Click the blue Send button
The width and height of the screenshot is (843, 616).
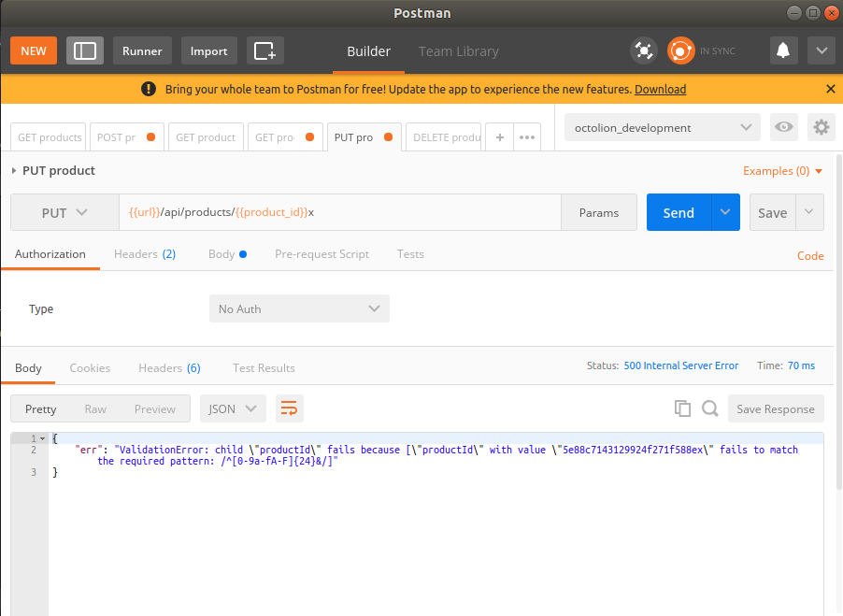(679, 212)
